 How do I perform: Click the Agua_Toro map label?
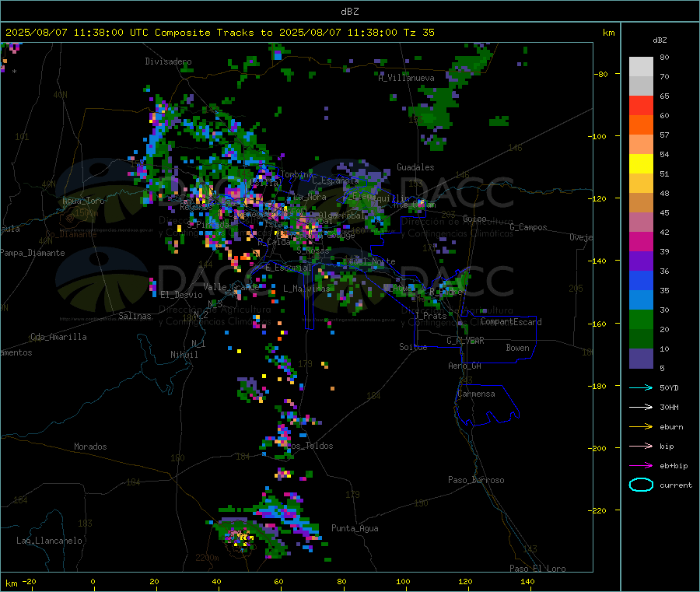tap(83, 201)
